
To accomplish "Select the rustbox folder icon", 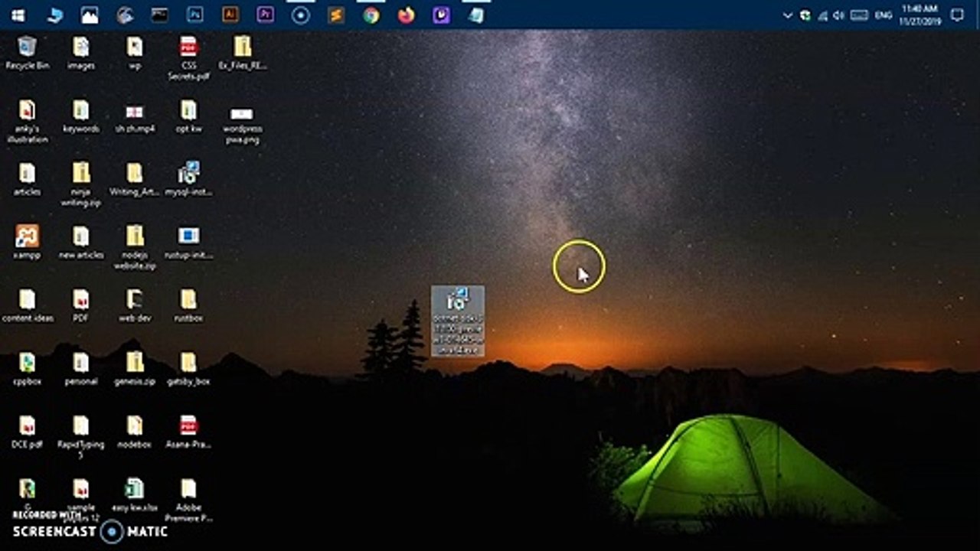I will [188, 306].
